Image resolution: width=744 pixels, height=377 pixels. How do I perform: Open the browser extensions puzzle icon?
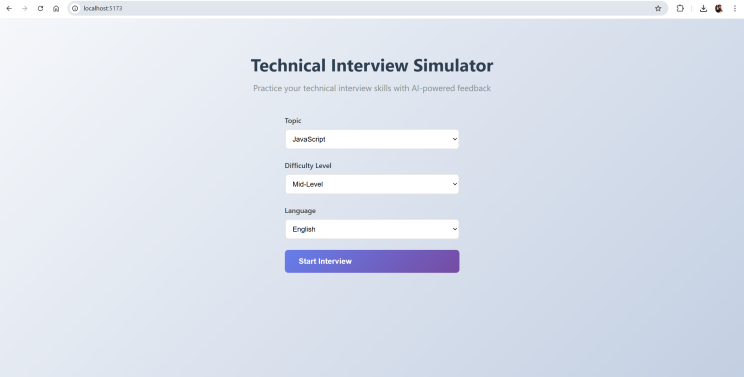(x=680, y=9)
